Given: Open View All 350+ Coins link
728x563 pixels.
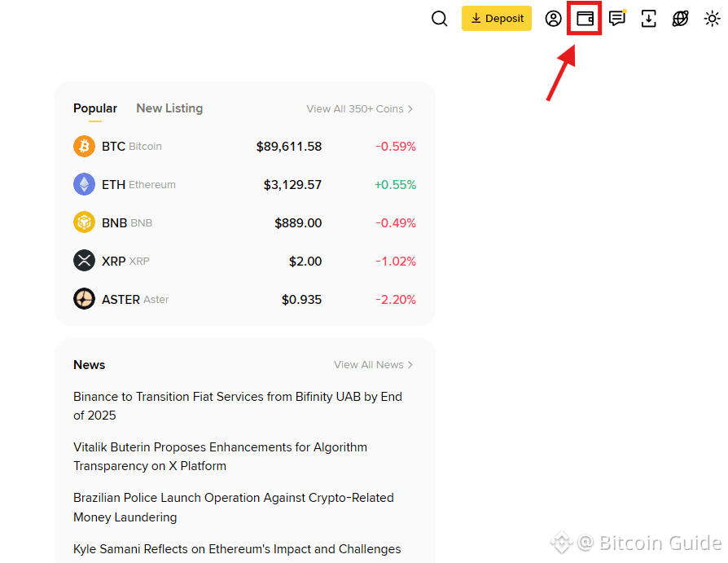Looking at the screenshot, I should coord(359,108).
